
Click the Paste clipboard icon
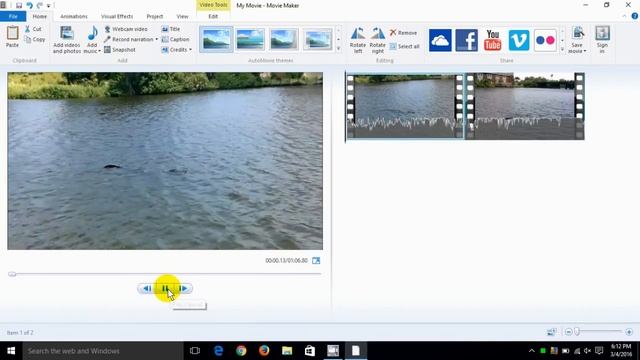[12, 33]
